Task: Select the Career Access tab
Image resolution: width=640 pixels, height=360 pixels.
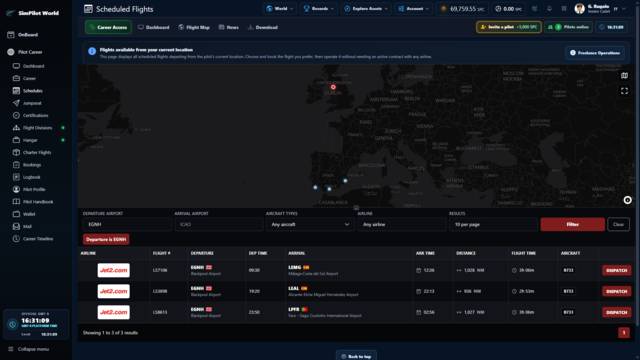Action: pyautogui.click(x=109, y=27)
